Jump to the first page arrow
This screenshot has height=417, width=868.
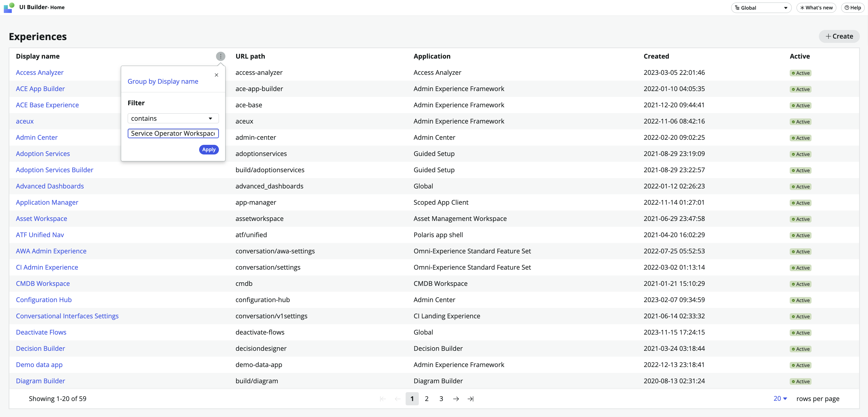coord(383,399)
